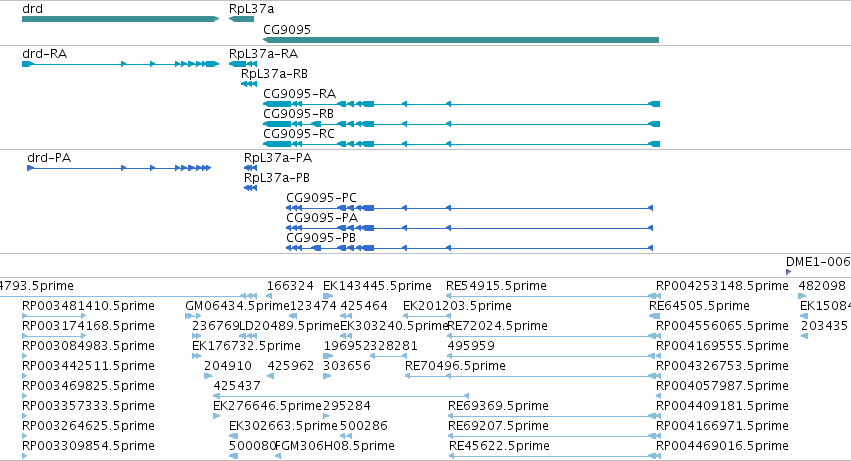Image resolution: width=851 pixels, height=461 pixels.
Task: Click feature 295284
Action: [x=347, y=406]
